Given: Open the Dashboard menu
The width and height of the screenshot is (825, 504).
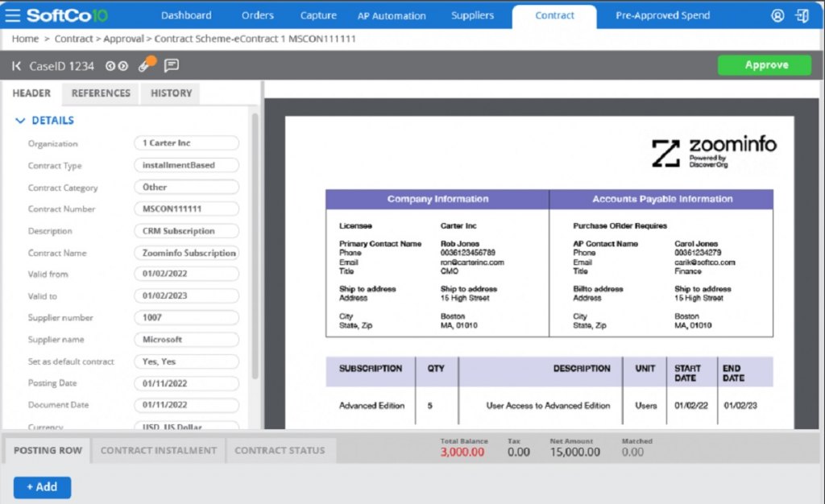Looking at the screenshot, I should coord(186,15).
